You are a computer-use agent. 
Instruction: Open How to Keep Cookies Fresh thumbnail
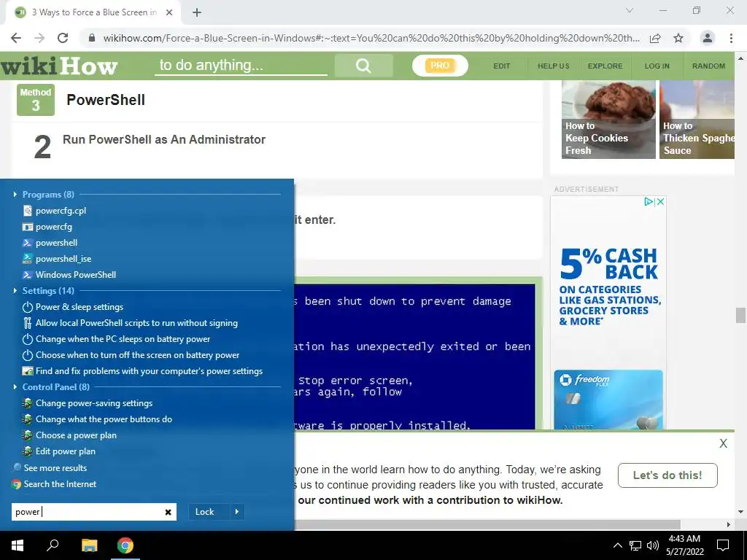coord(608,120)
